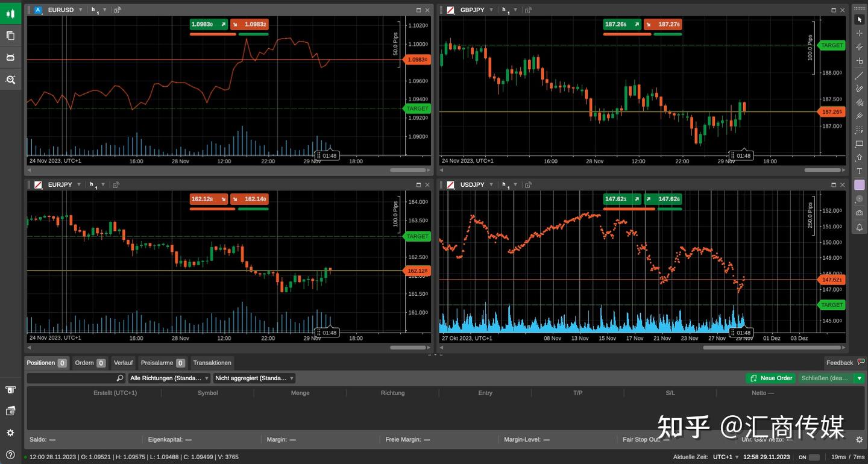The width and height of the screenshot is (868, 464).
Task: Click the Feedback button
Action: click(844, 363)
